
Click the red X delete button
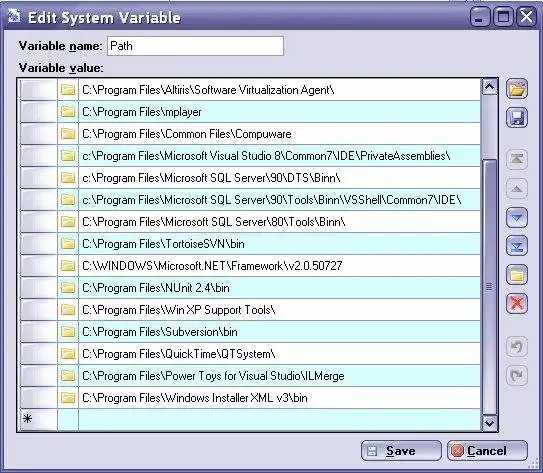pos(517,304)
